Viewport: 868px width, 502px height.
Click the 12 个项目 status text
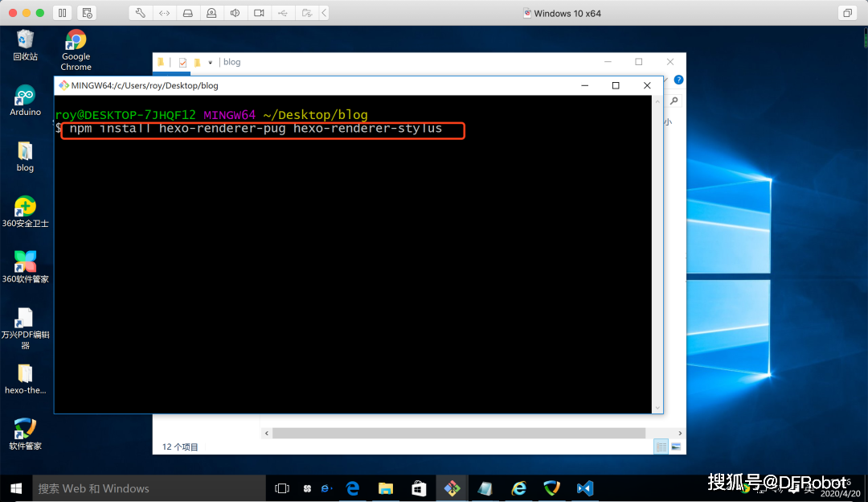[x=180, y=447]
